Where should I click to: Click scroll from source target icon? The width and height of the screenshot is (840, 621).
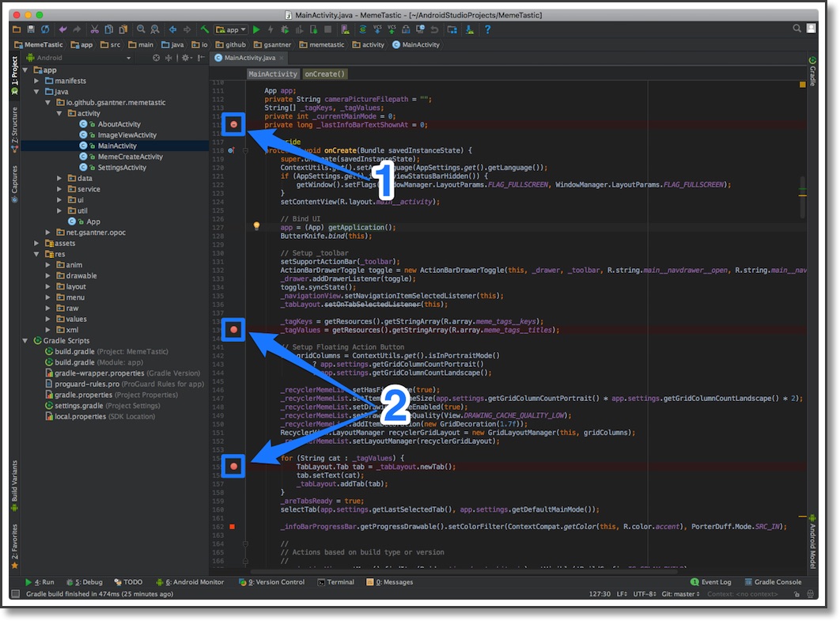click(156, 58)
